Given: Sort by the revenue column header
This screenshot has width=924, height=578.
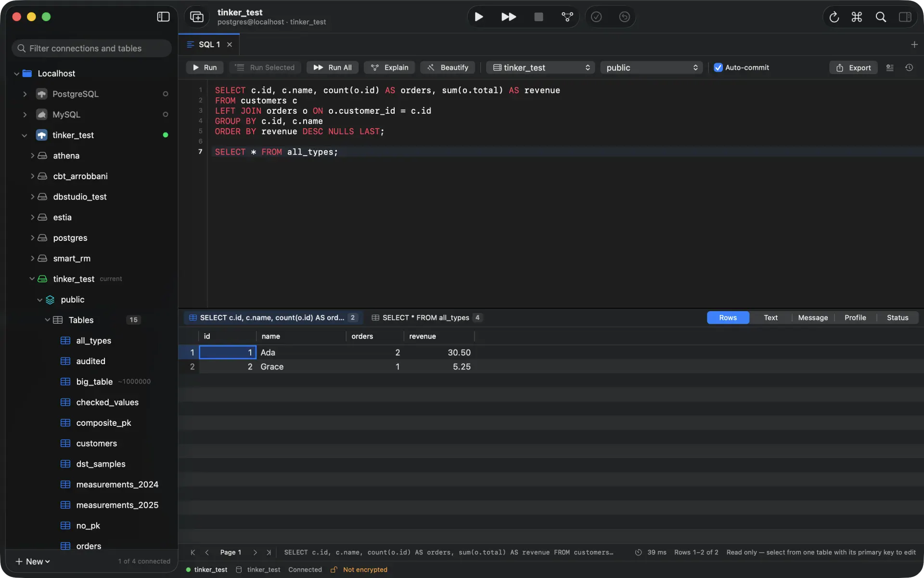Looking at the screenshot, I should click(438, 336).
